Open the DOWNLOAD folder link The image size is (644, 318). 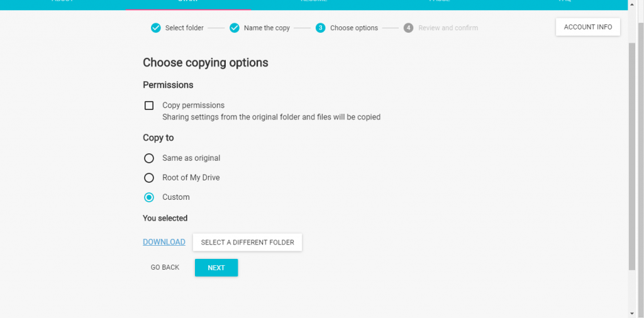(x=164, y=242)
